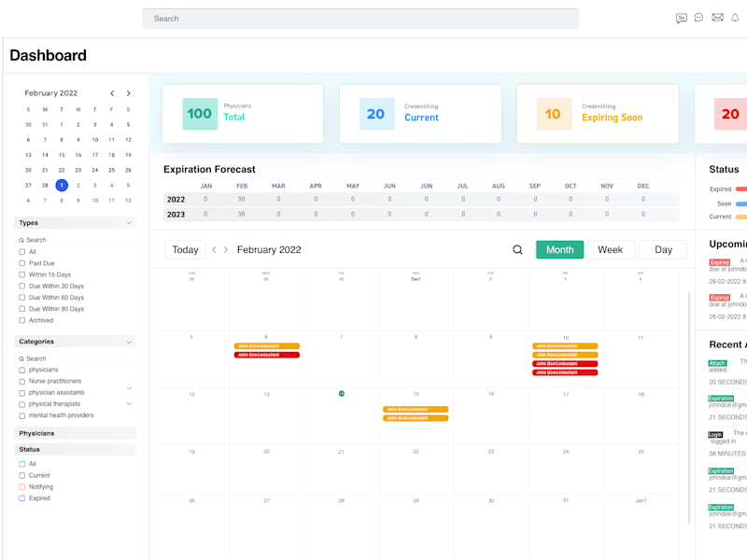Image resolution: width=747 pixels, height=560 pixels.
Task: Open the red event on day 6
Action: 267,355
